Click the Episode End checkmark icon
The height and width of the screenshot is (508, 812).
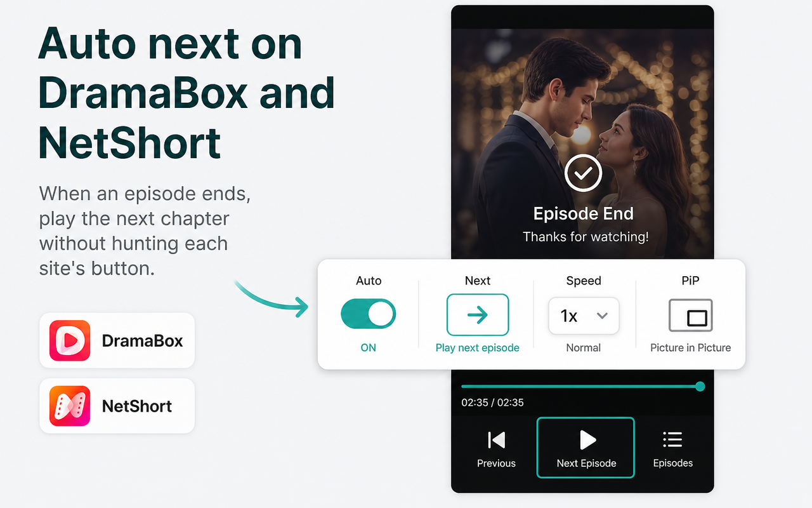(584, 173)
